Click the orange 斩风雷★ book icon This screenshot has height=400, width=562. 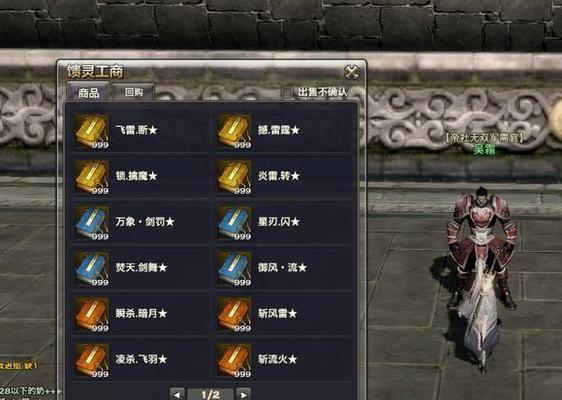[234, 314]
